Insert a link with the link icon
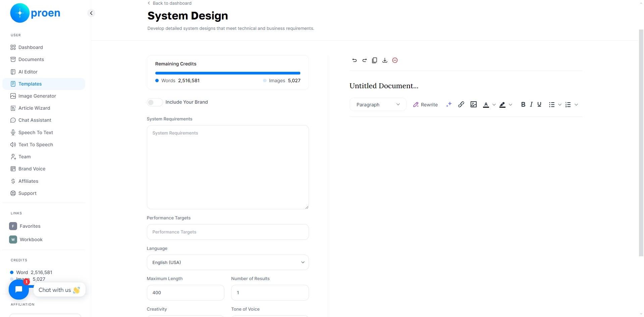Screen dimensions: 644x317 (461, 105)
